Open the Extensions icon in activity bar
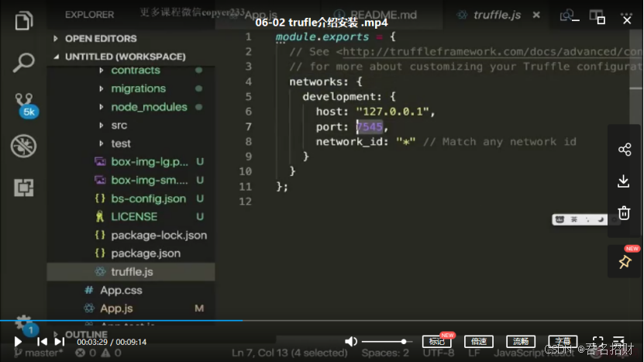 pos(24,188)
